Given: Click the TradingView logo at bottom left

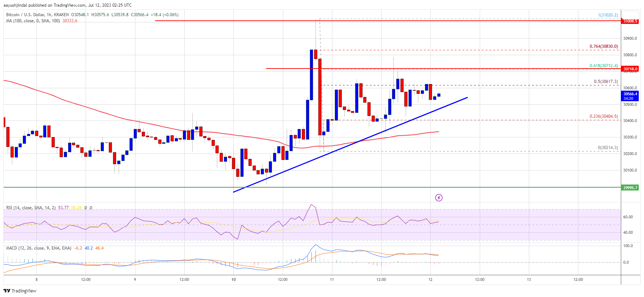Looking at the screenshot, I should 20,291.
